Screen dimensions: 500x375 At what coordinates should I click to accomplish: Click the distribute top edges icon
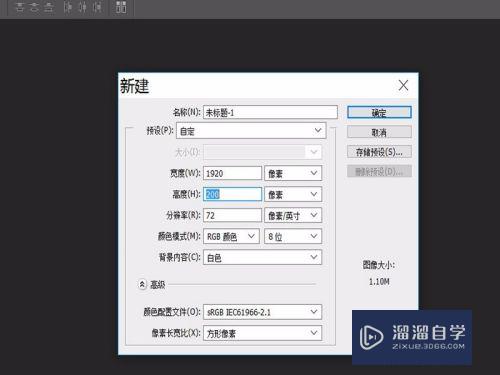(20, 7)
